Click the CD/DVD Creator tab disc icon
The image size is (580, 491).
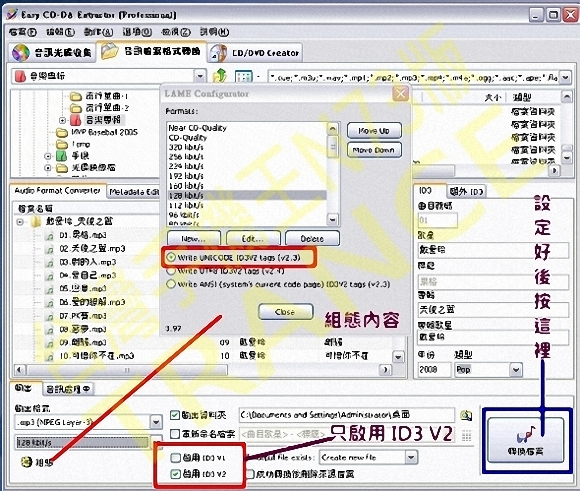pyautogui.click(x=218, y=53)
